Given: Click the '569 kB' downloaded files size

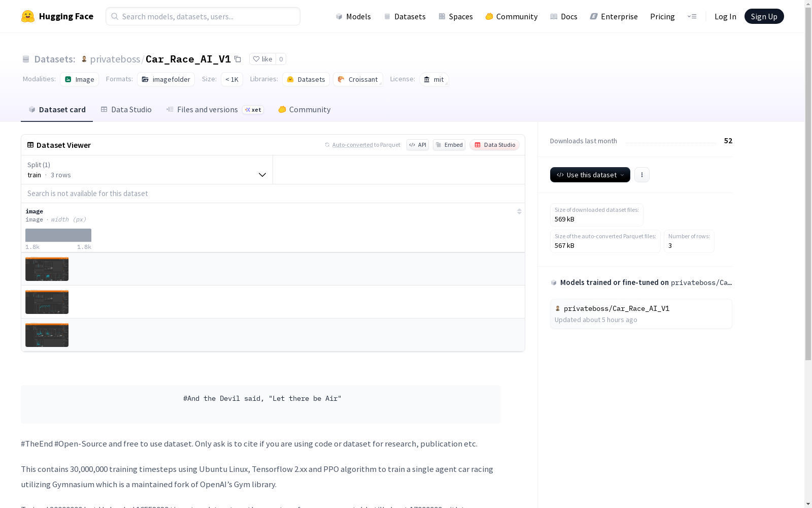Looking at the screenshot, I should [564, 219].
